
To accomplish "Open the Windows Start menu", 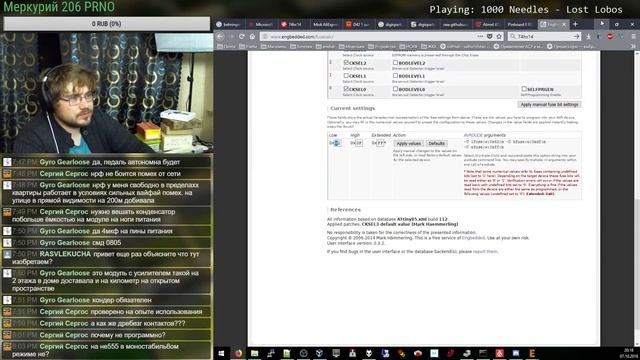I will pos(221,353).
